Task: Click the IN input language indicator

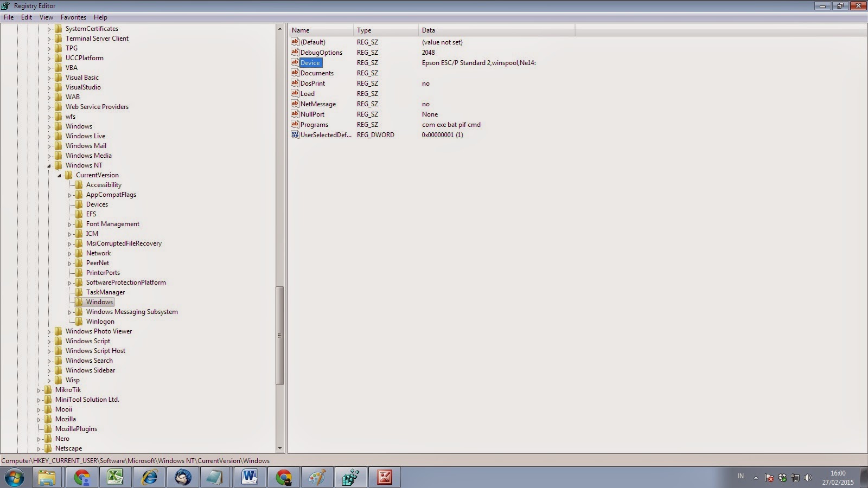Action: coord(741,476)
